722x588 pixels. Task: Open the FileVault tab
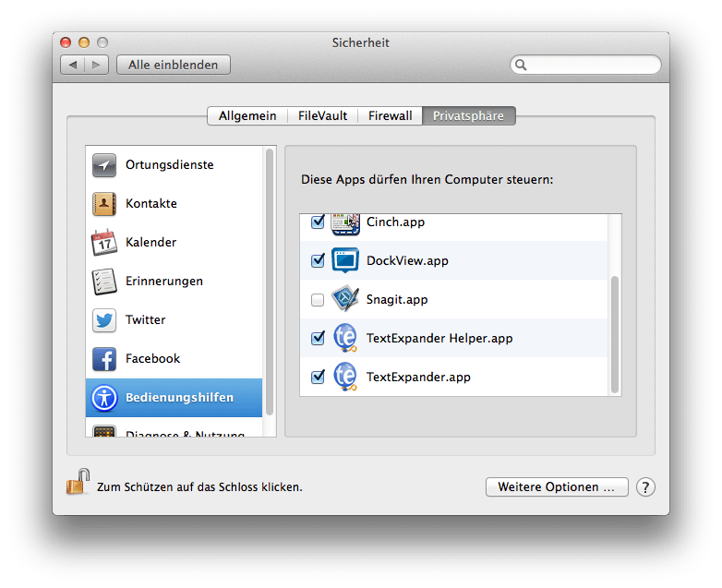[x=322, y=116]
